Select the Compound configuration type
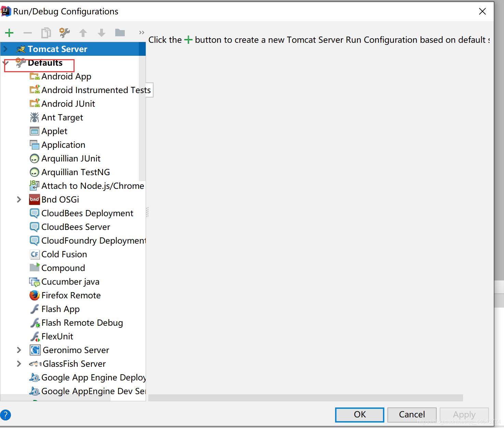 (x=63, y=268)
